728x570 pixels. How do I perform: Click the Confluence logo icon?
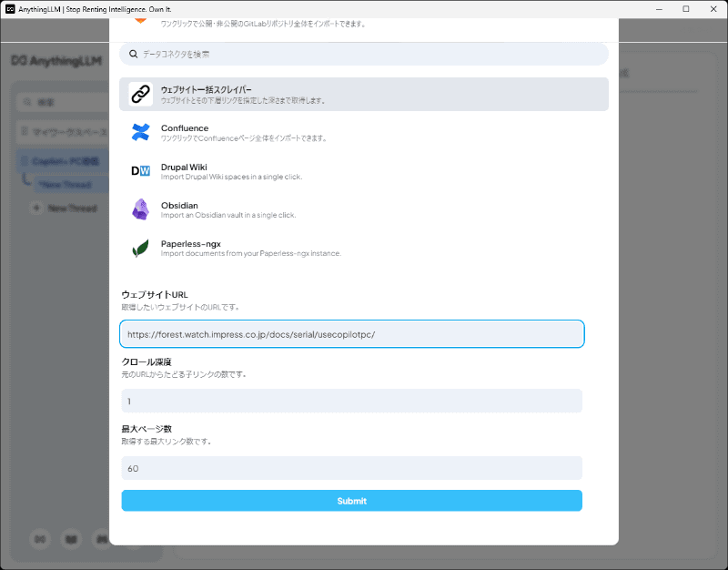pyautogui.click(x=141, y=132)
